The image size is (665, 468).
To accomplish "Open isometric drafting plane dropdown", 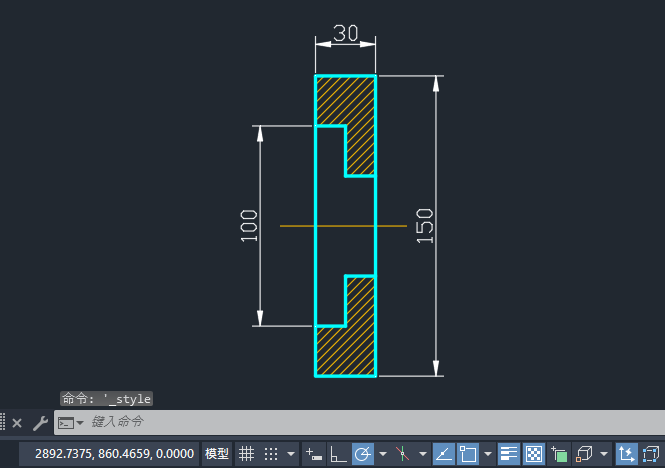I will click(423, 454).
